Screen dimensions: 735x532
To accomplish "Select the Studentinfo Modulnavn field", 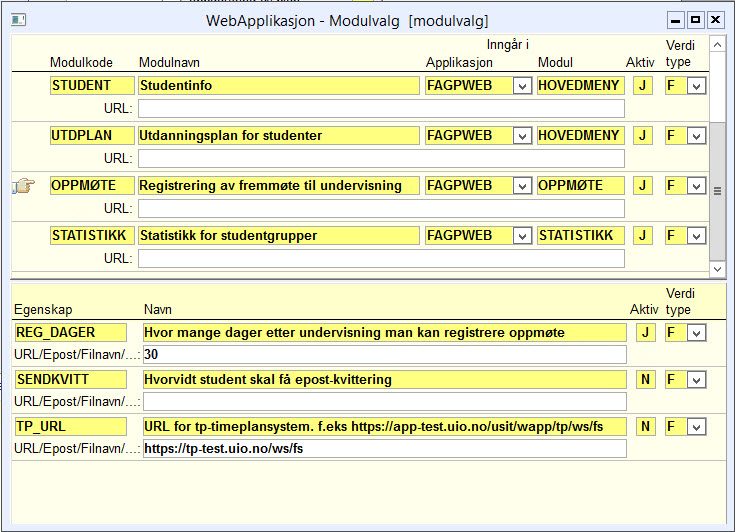I will (279, 86).
